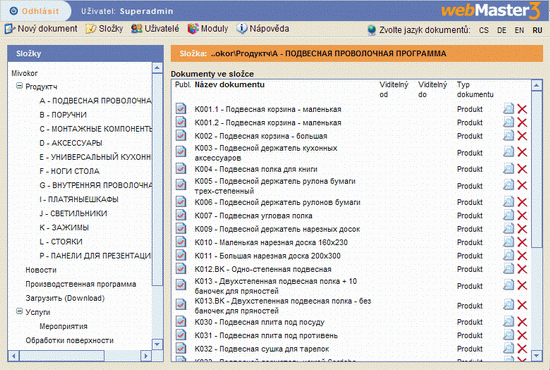Open the Složky toolbar item
The image size is (550, 370).
[105, 28]
